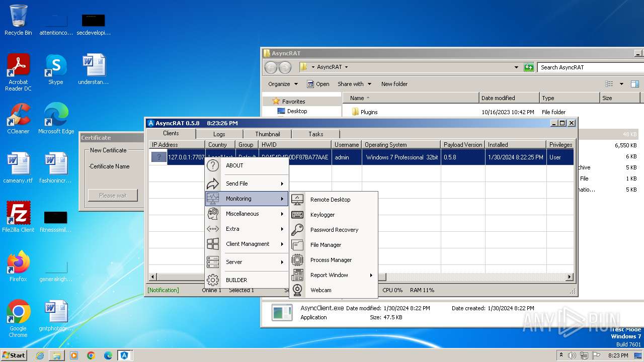644x362 pixels.
Task: Click the Please wait button
Action: point(113,196)
